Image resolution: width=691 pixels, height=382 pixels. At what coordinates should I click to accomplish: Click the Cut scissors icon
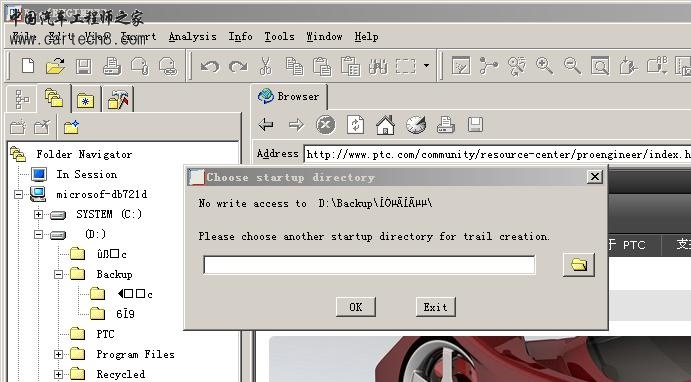(x=266, y=66)
